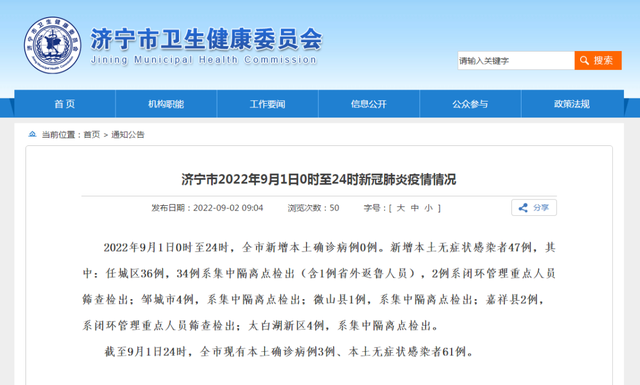
Task: Click the paragraph line starting 截至9月1日24时
Action: [289, 352]
